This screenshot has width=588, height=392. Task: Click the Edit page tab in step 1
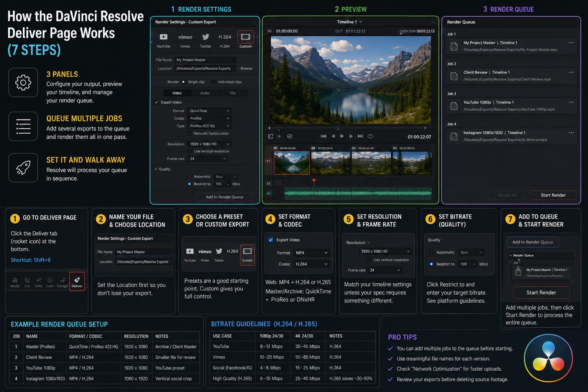click(39, 283)
